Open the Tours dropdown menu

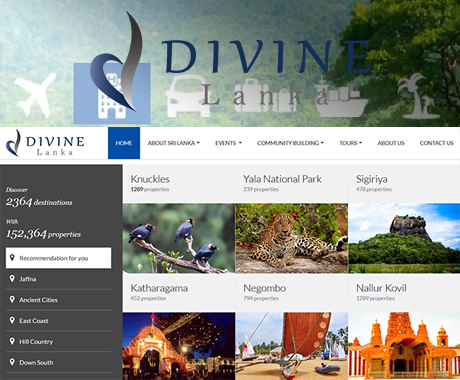pos(351,143)
